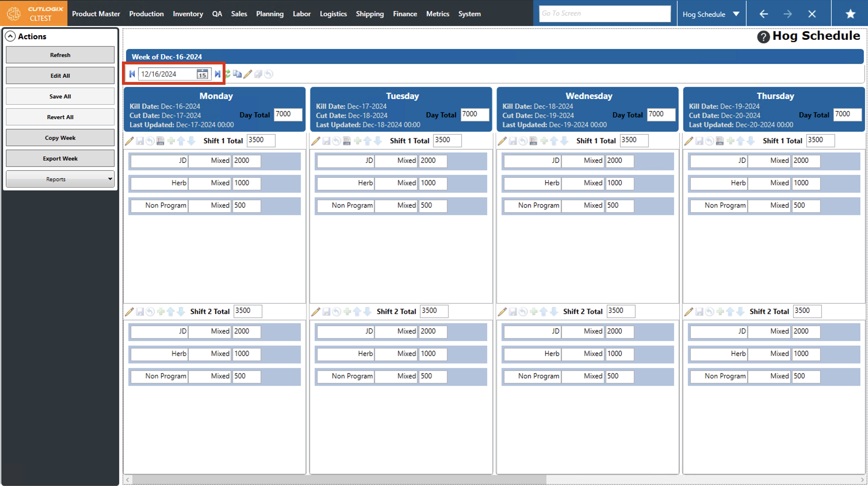The image size is (868, 486).
Task: Open the Reports dropdown
Action: 60,179
